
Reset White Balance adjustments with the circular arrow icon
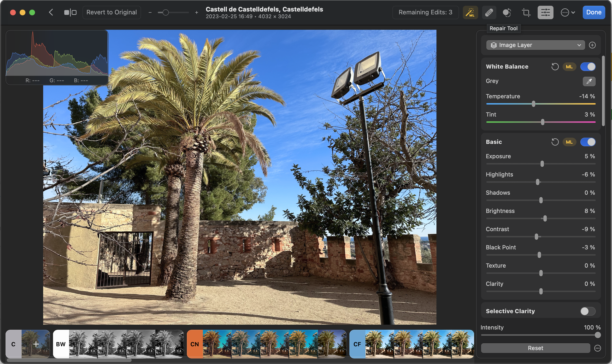(x=555, y=67)
